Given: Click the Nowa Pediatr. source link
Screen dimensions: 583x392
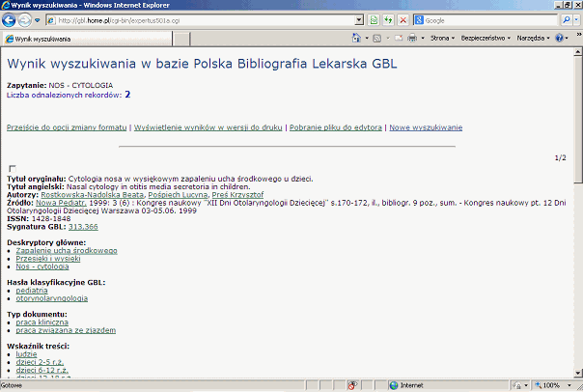Looking at the screenshot, I should [x=61, y=203].
